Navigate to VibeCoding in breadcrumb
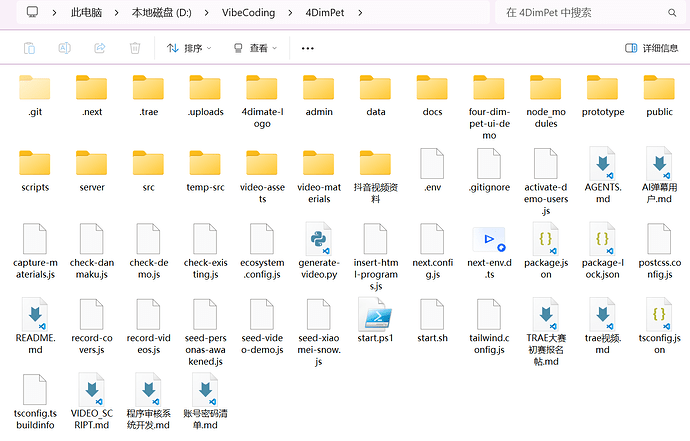Image resolution: width=690 pixels, height=441 pixels. [x=248, y=12]
